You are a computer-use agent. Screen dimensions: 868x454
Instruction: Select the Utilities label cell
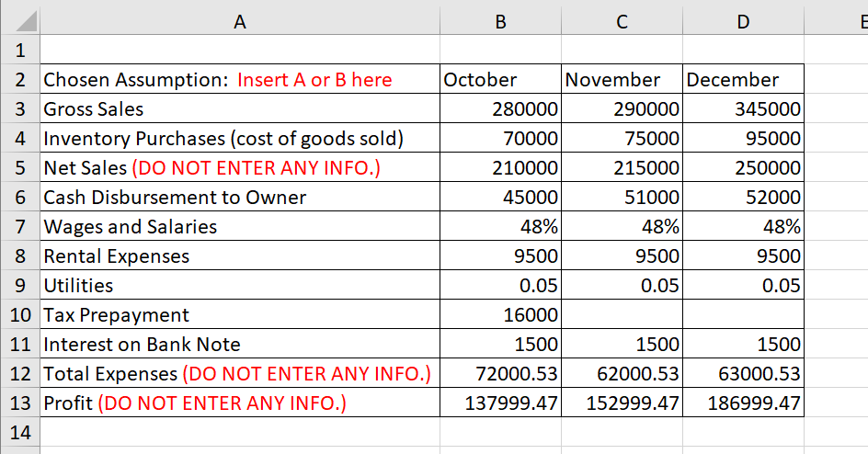pos(240,285)
